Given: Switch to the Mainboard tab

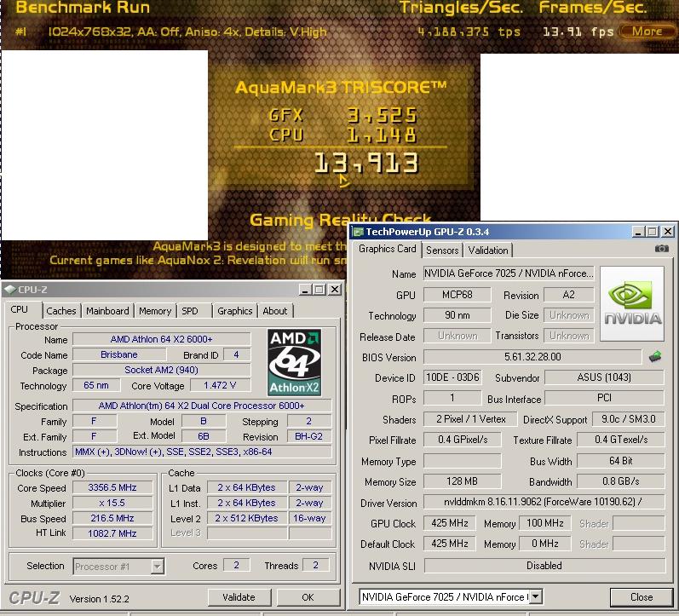Looking at the screenshot, I should (x=107, y=311).
